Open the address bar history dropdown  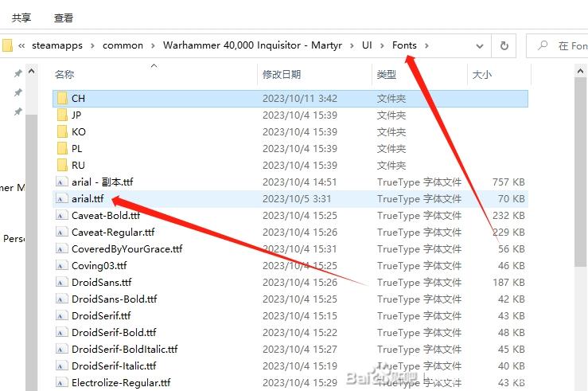point(479,45)
